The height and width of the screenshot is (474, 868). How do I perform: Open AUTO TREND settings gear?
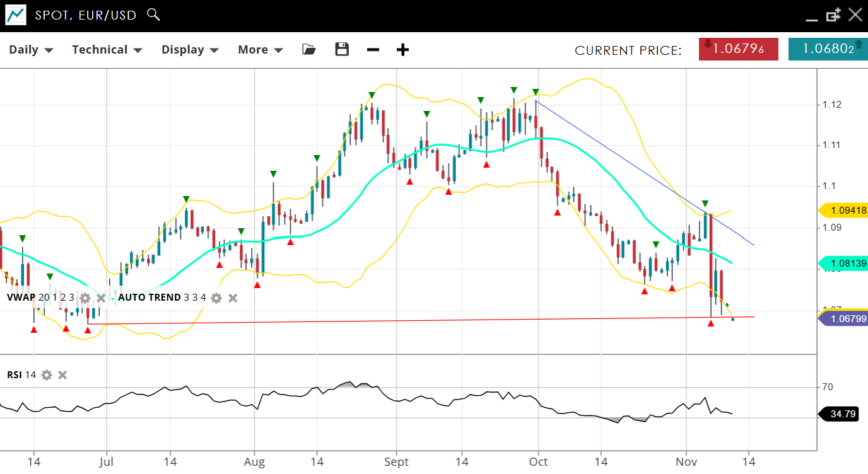pos(216,298)
